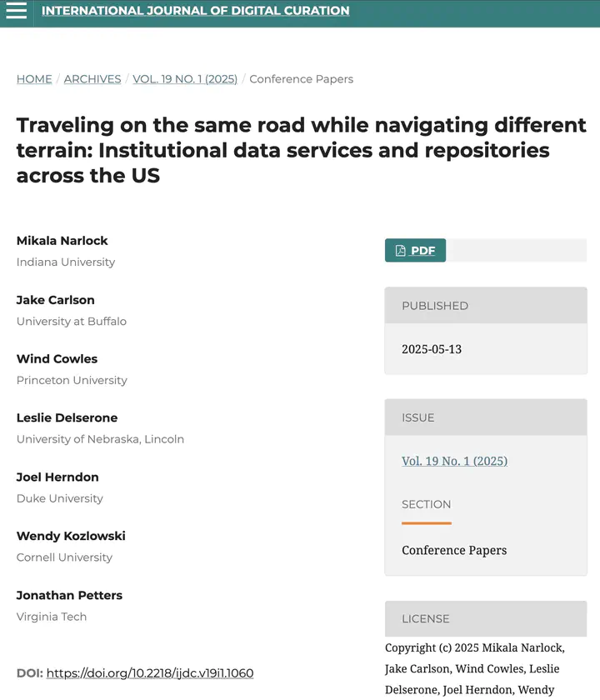Image resolution: width=600 pixels, height=700 pixels.
Task: Open the PDF galley button
Action: pos(415,251)
